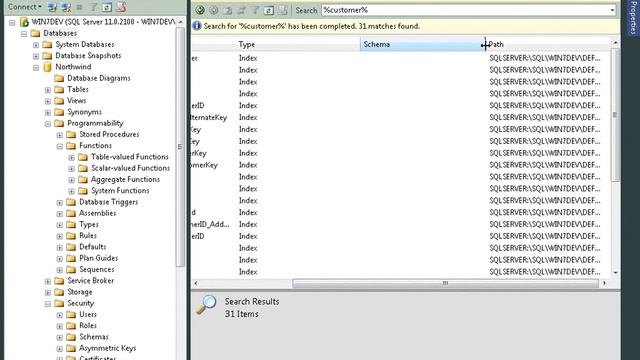Click the Users folder icon
This screenshot has width=640, height=360.
point(71,314)
